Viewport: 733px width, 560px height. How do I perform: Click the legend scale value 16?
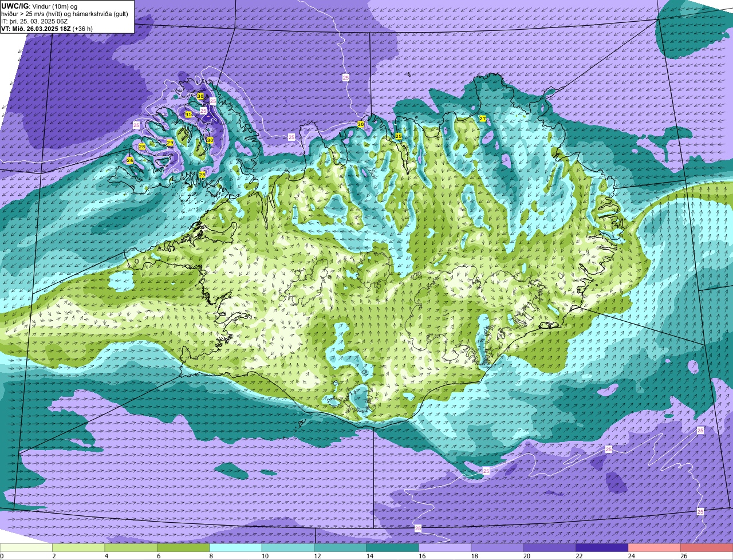point(421,556)
